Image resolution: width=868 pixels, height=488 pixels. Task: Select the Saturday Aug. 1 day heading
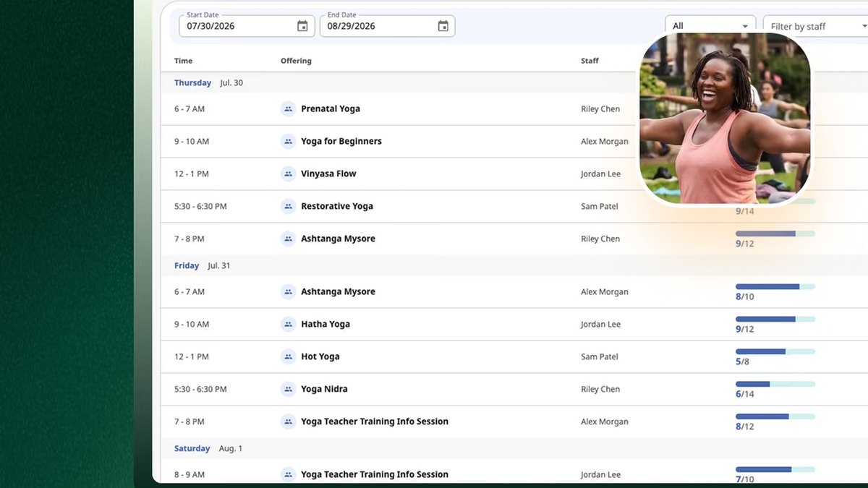coord(208,449)
